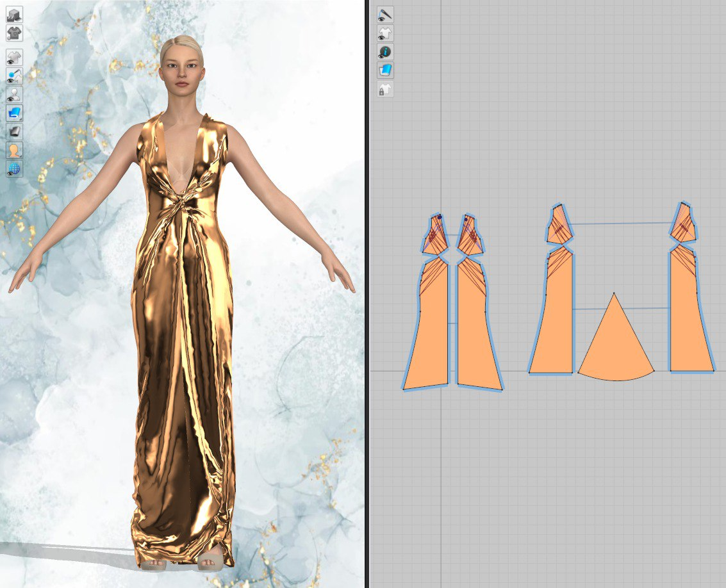Click the avatar's face in 3D view
The width and height of the screenshot is (726, 588).
[x=181, y=67]
